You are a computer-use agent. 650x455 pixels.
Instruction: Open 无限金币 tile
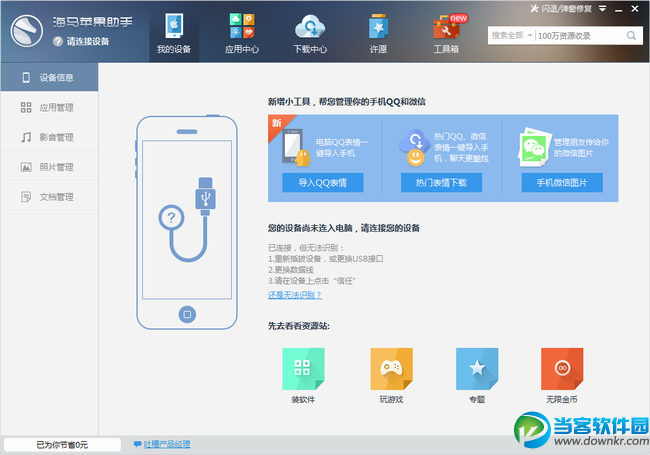562,369
